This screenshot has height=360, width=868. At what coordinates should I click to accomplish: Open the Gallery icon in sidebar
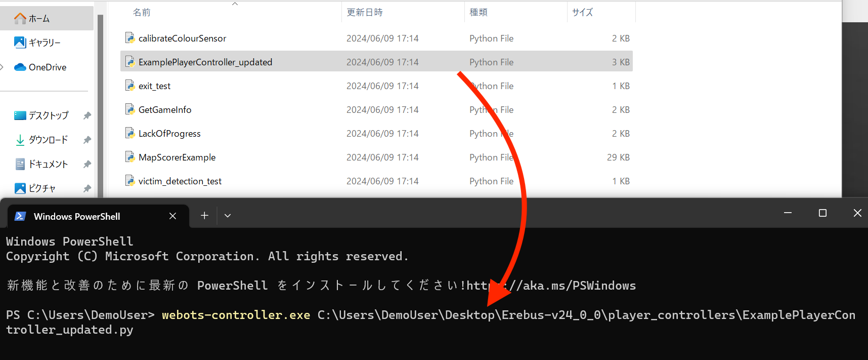[20, 43]
